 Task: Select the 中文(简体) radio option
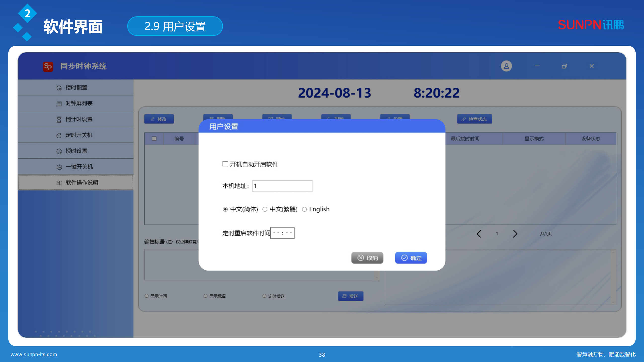point(225,209)
